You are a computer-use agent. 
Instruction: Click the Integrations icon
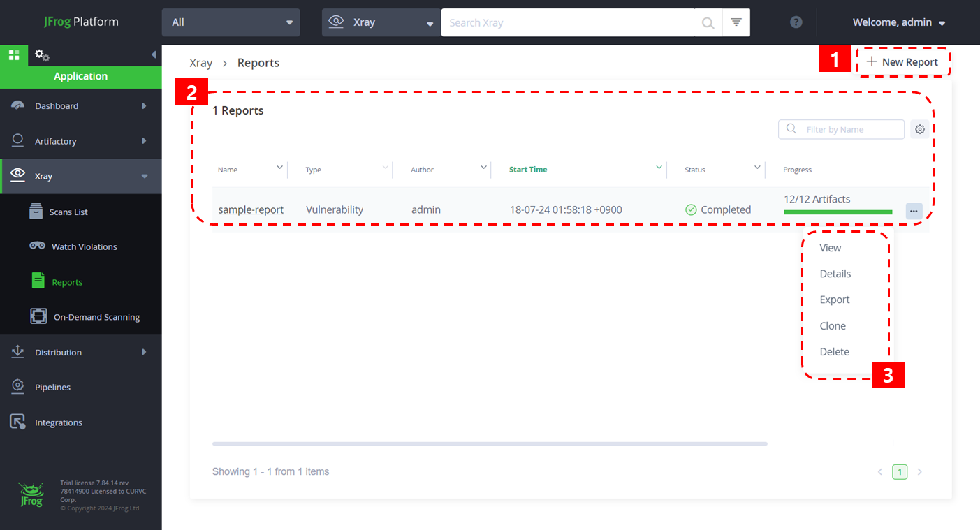[18, 422]
